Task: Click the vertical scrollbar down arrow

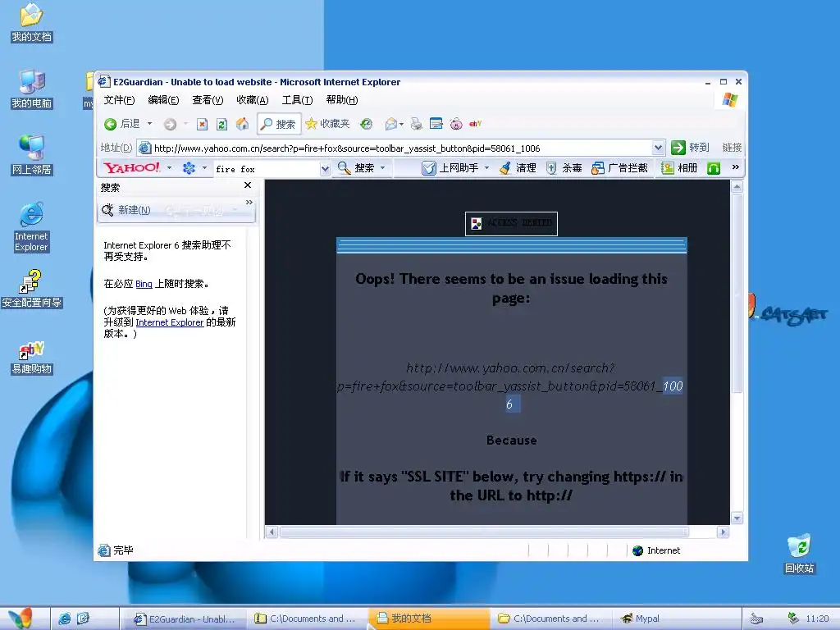Action: click(x=737, y=518)
